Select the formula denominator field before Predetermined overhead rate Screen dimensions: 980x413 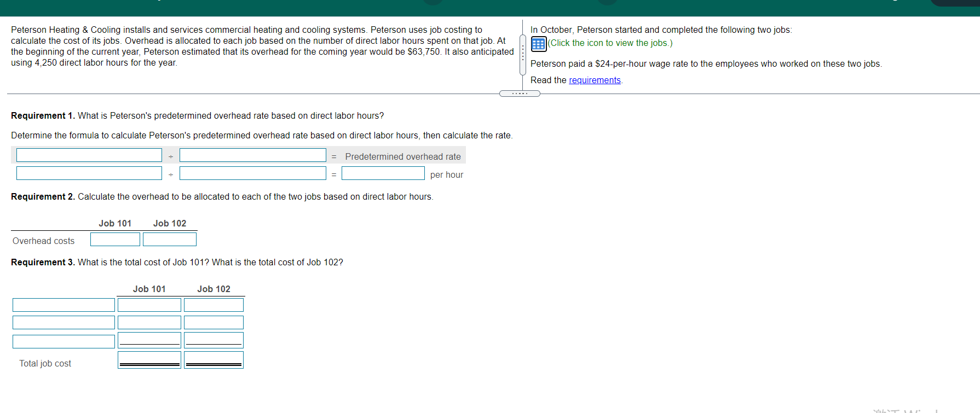point(253,155)
